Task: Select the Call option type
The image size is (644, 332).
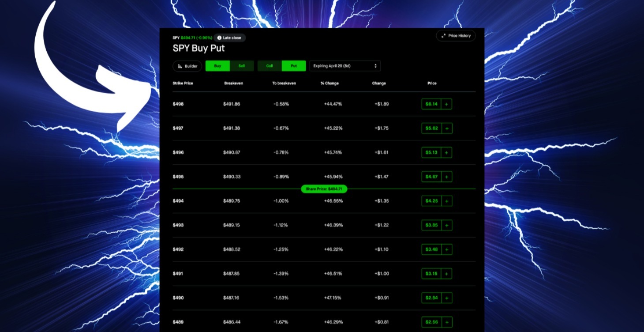Action: (269, 65)
